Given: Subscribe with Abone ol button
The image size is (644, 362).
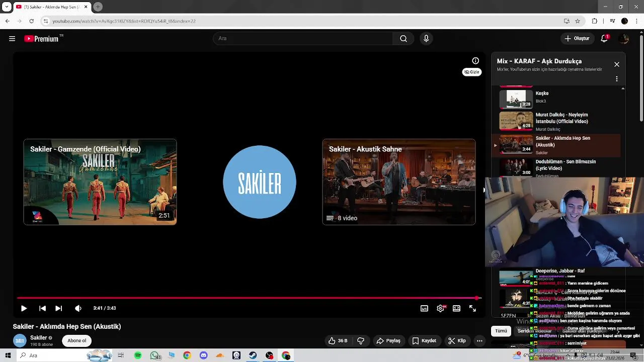Looking at the screenshot, I should 77,340.
